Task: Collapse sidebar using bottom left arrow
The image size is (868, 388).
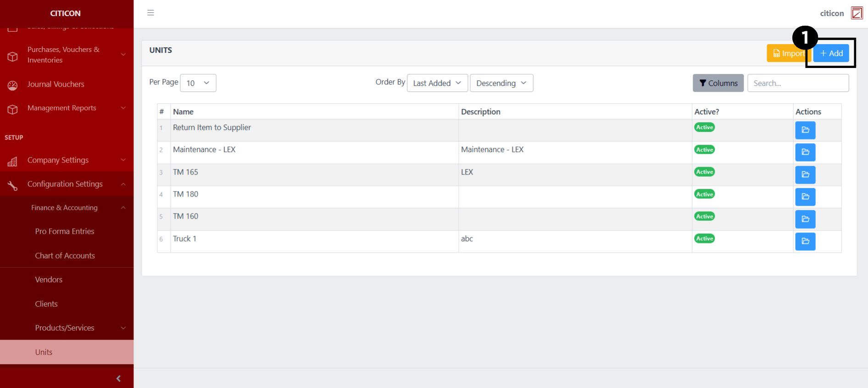Action: tap(118, 378)
